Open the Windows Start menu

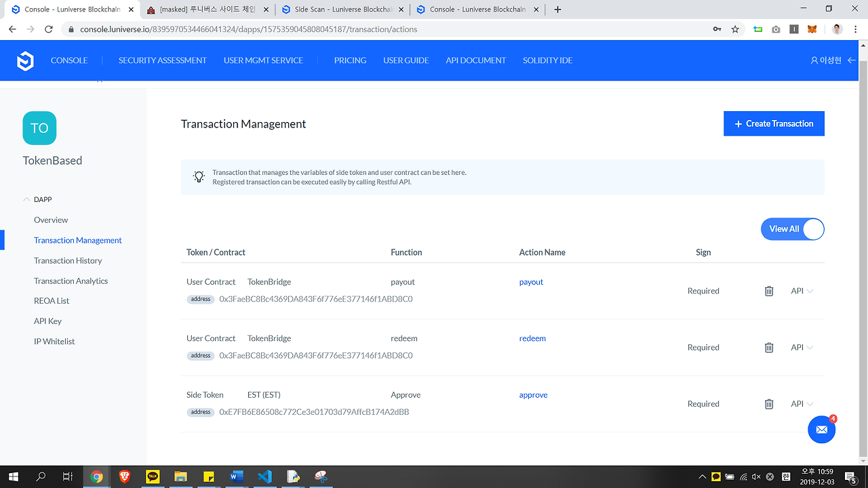[14, 476]
